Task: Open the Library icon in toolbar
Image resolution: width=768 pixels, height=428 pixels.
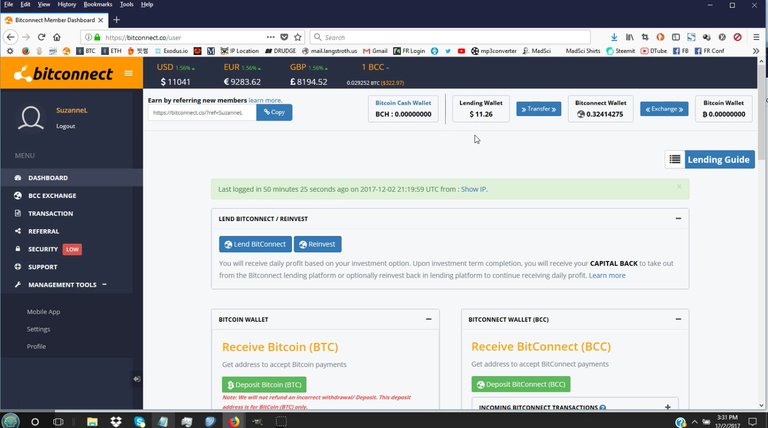Action: [x=629, y=37]
